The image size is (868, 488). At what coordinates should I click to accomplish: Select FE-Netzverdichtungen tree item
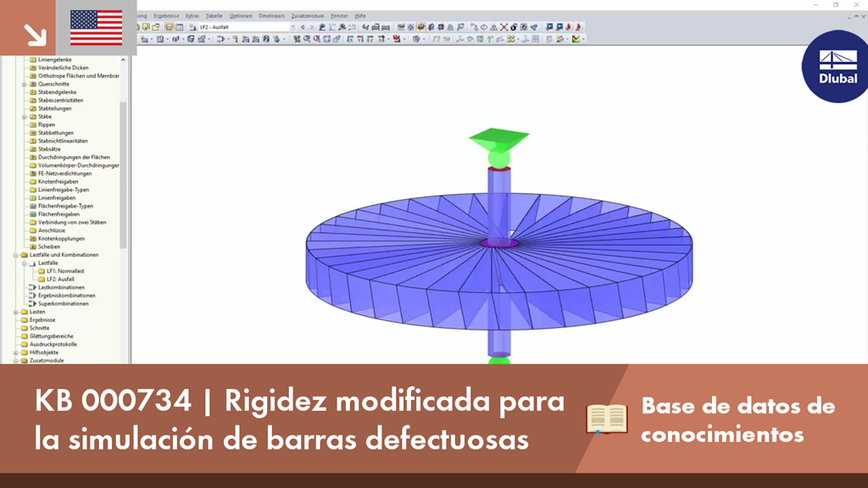(64, 174)
